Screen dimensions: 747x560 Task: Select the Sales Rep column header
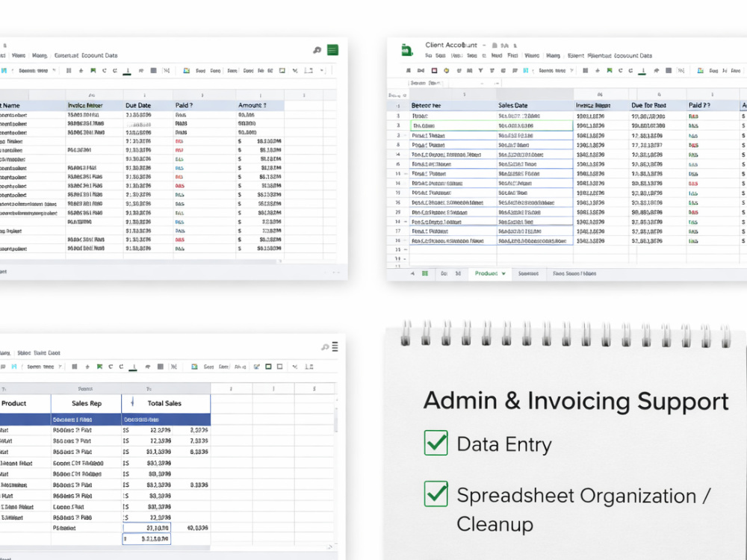point(86,403)
